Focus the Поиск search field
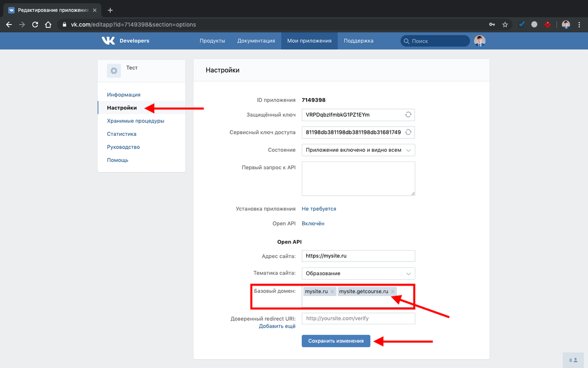The height and width of the screenshot is (368, 588). pyautogui.click(x=435, y=41)
